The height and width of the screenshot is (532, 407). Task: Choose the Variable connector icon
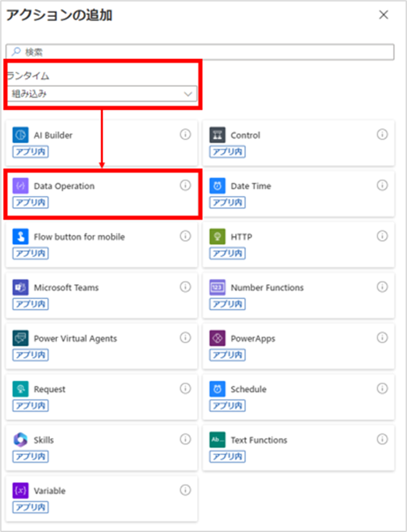click(20, 491)
